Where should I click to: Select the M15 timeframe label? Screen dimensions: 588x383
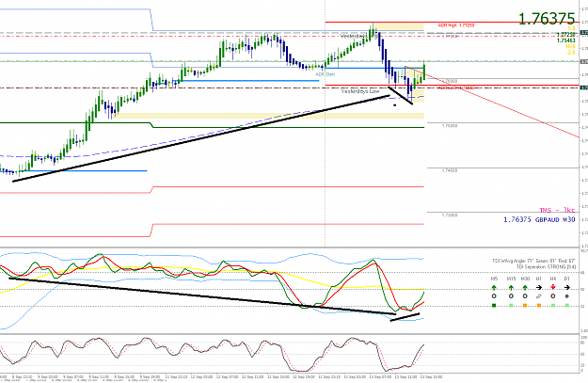511,279
